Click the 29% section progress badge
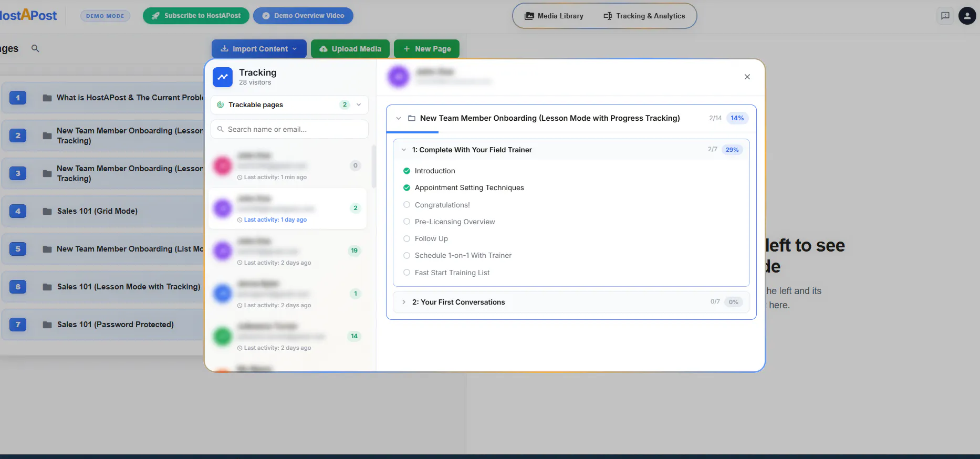980x459 pixels. pos(732,150)
